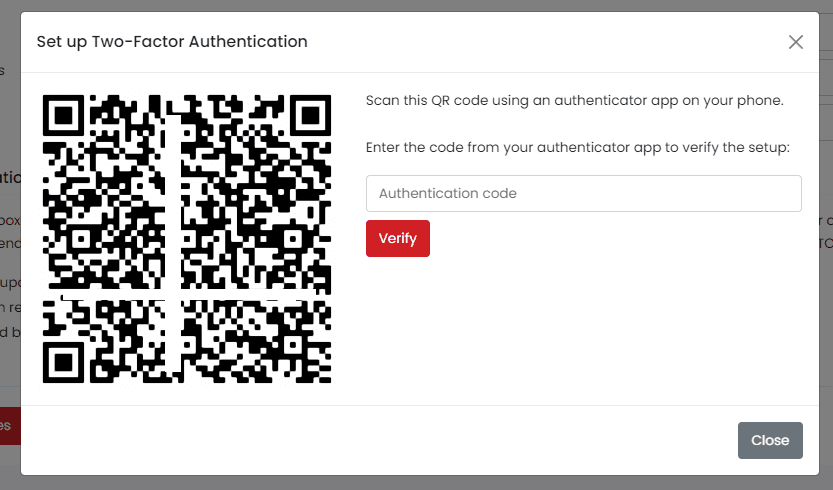The image size is (833, 490).
Task: Click the "Set up Two-Factor Authentication" title
Action: tap(172, 42)
